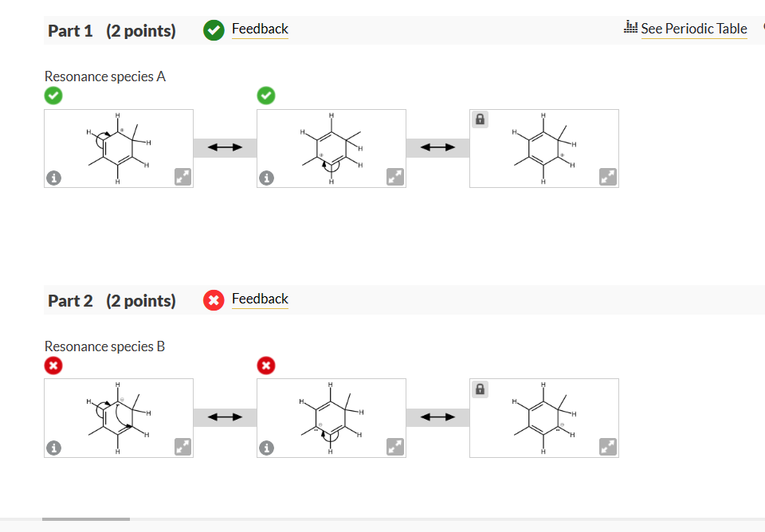Open info for middle structure in Part 2
The width and height of the screenshot is (765, 532).
(x=267, y=448)
